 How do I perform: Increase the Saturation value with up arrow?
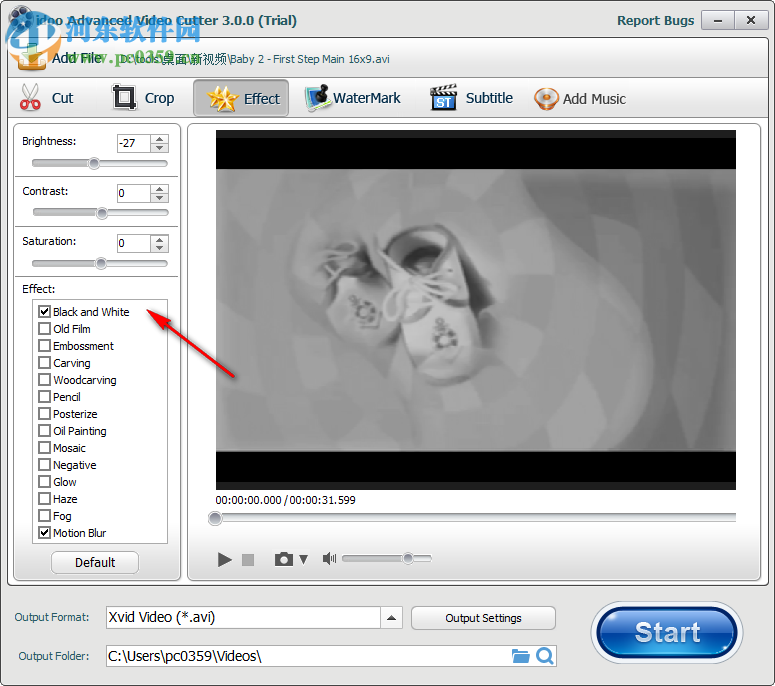pos(159,239)
